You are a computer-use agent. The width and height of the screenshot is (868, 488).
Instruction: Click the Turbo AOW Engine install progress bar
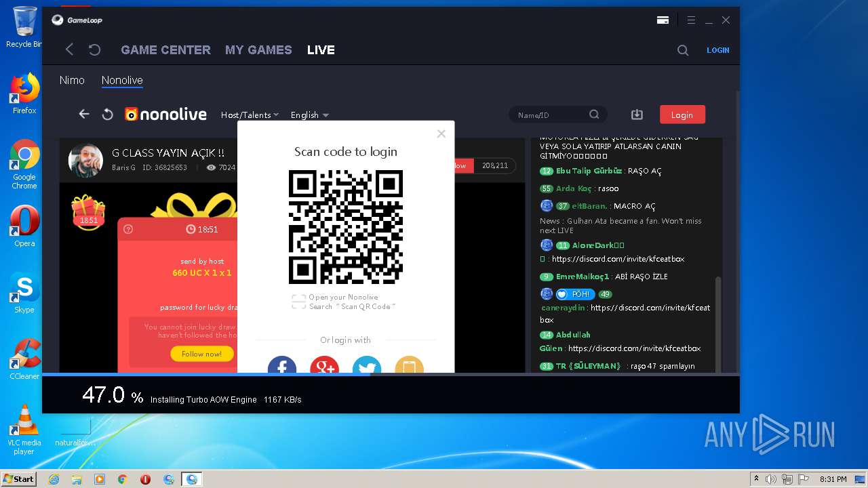(x=391, y=374)
